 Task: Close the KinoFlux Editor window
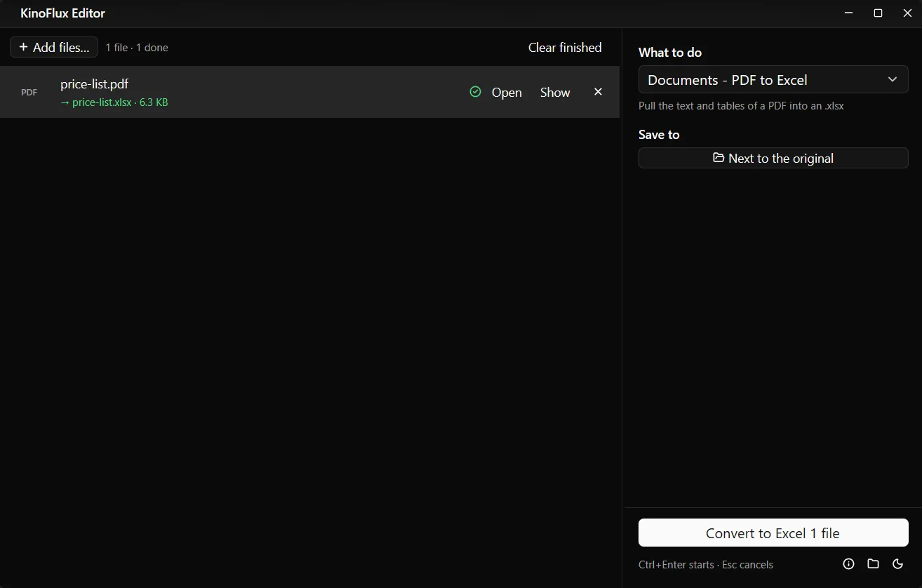pyautogui.click(x=907, y=13)
